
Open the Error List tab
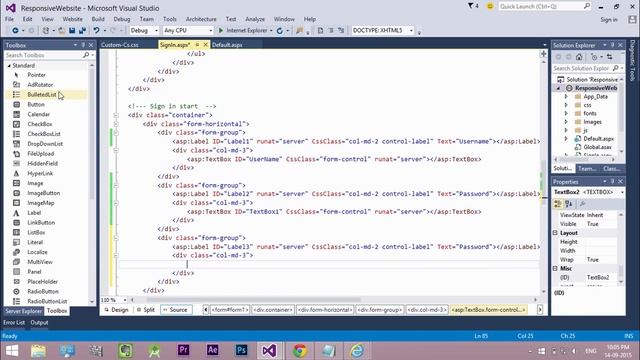[x=14, y=322]
